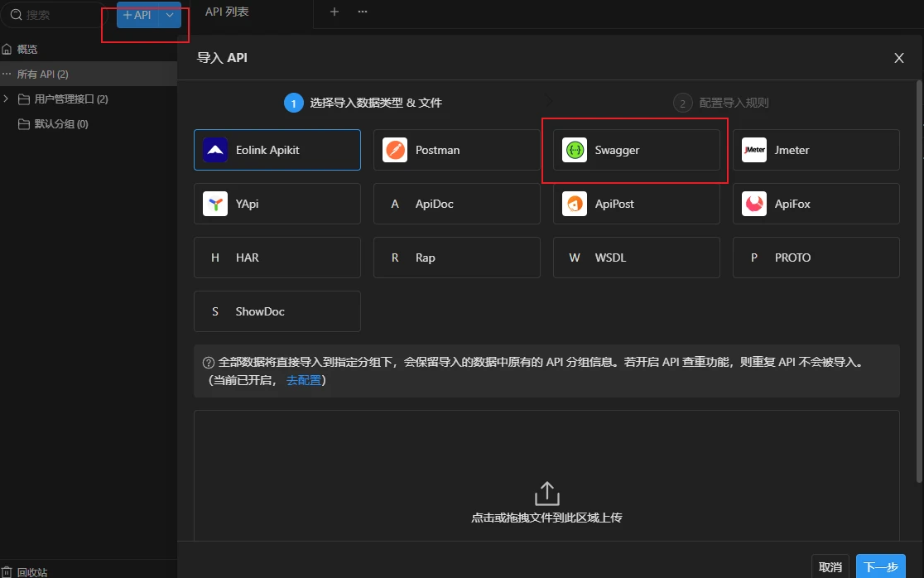Click the help icon beside import notice
The height and width of the screenshot is (578, 924).
(208, 363)
